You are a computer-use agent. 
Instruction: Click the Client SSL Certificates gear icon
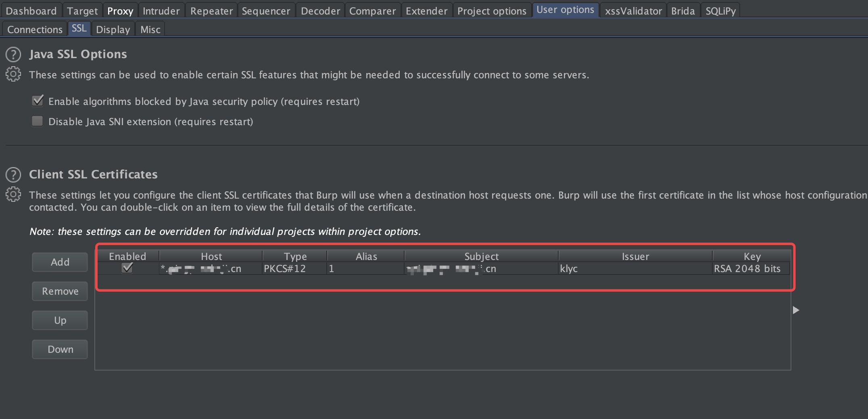[x=13, y=195]
